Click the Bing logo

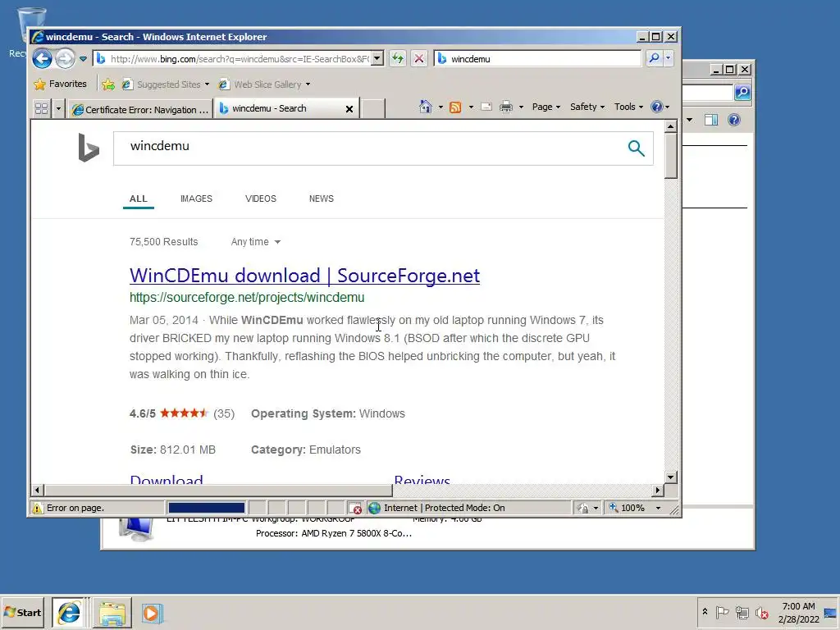point(89,148)
